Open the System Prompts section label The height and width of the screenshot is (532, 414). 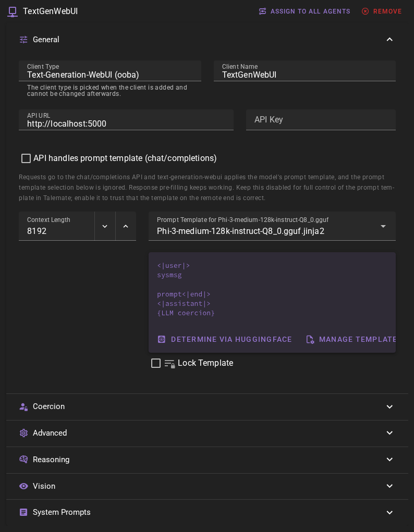tap(62, 512)
